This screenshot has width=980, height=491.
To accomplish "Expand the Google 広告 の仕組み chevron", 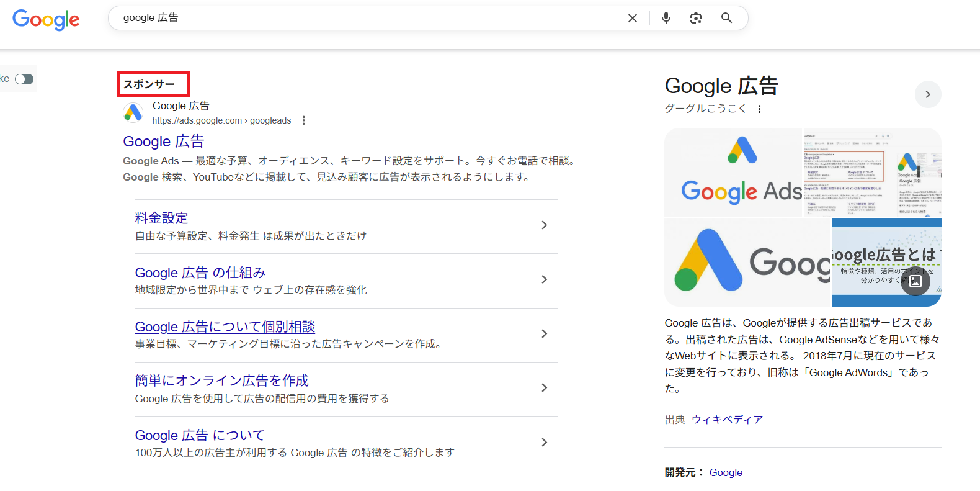I will (544, 279).
